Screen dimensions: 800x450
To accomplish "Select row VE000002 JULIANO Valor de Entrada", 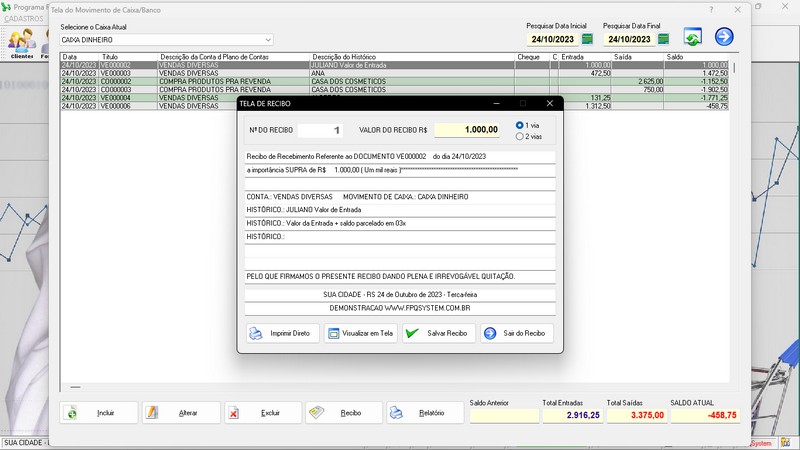I will click(394, 65).
